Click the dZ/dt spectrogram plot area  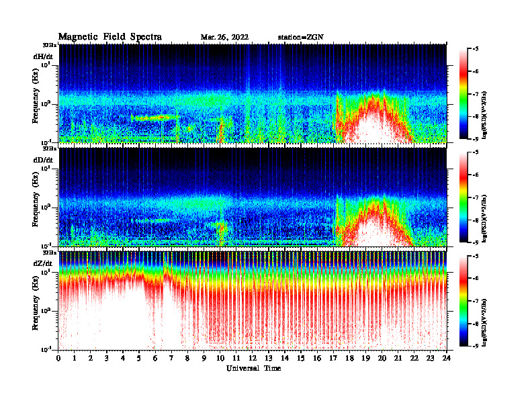253,300
